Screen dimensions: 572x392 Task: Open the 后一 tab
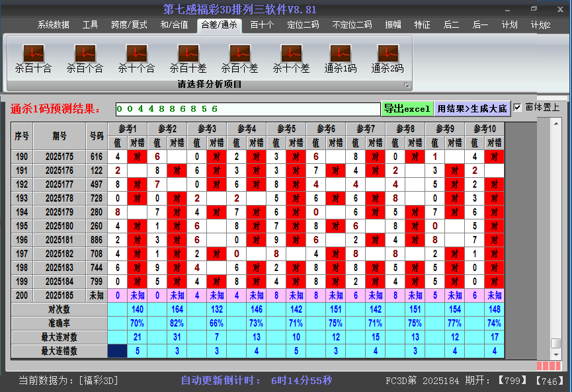coord(480,25)
